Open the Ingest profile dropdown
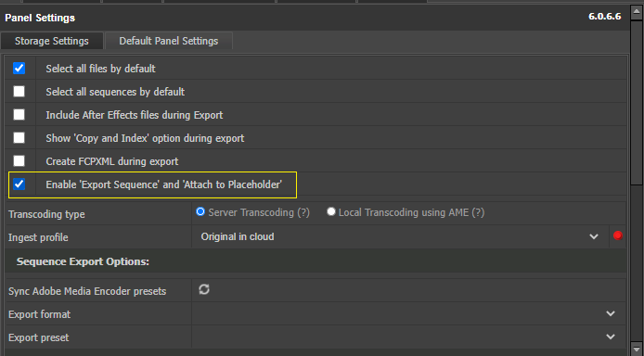Image resolution: width=644 pixels, height=356 pixels. [400, 236]
